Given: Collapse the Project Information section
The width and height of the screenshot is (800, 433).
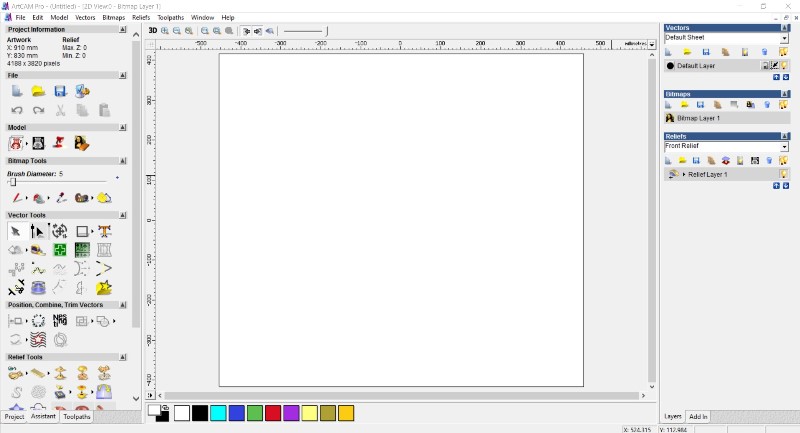Looking at the screenshot, I should [122, 30].
